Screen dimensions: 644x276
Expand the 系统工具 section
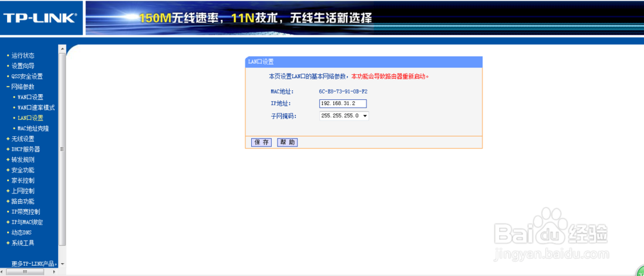click(23, 243)
